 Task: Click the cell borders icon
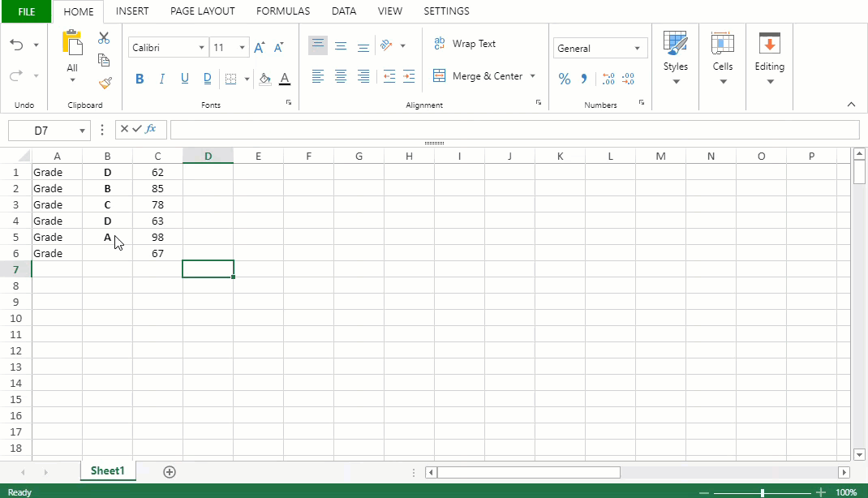pos(231,79)
